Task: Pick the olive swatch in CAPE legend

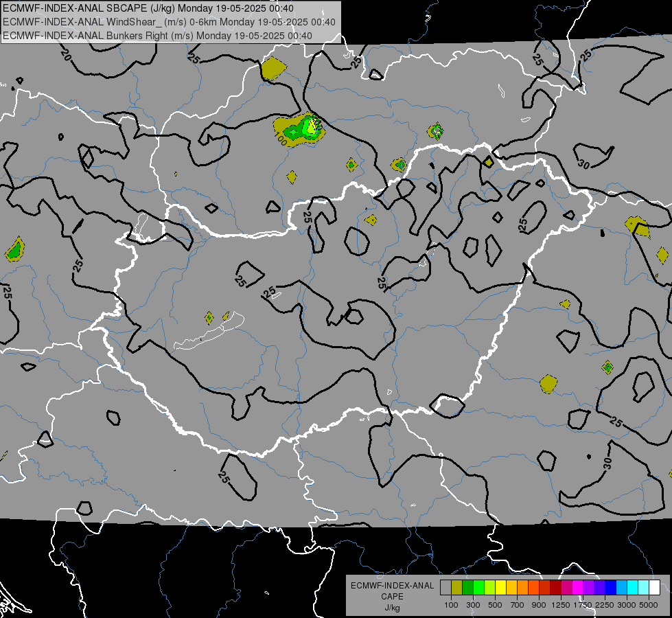Action: 457,588
